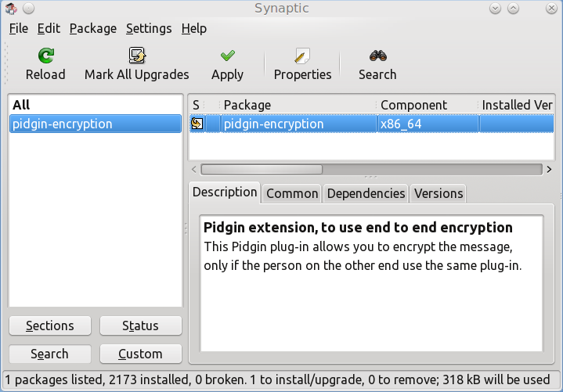Viewport: 563px width, 392px height.
Task: Click the Sections filter button
Action: click(50, 325)
